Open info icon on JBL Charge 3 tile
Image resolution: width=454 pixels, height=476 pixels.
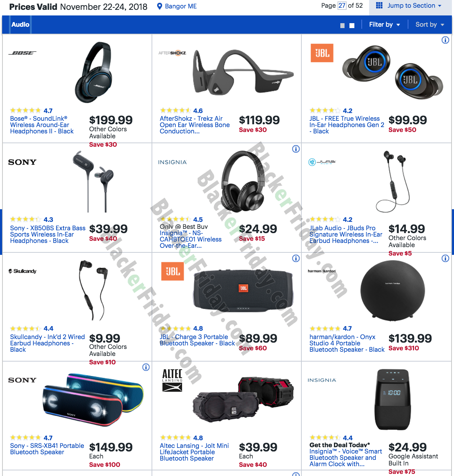pyautogui.click(x=296, y=258)
